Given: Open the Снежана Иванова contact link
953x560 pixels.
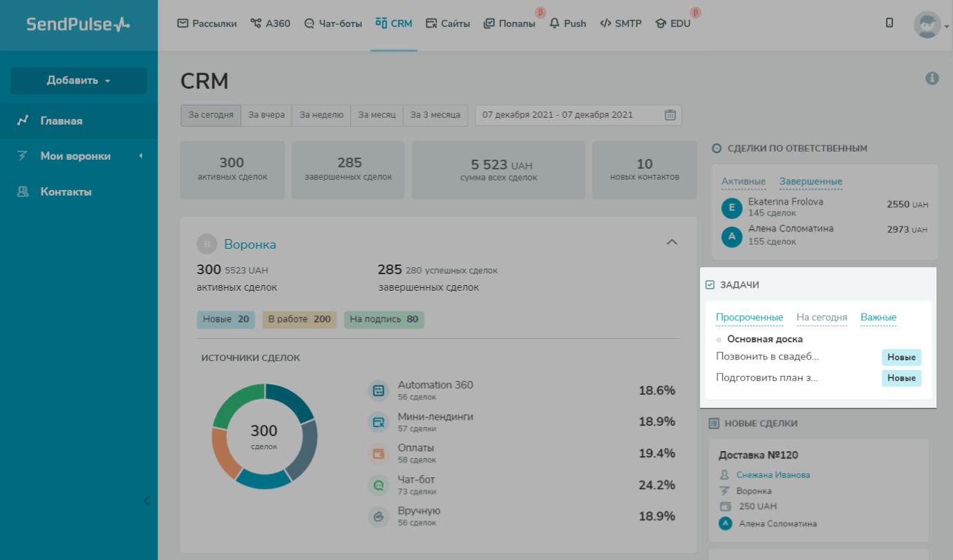Looking at the screenshot, I should tap(772, 475).
